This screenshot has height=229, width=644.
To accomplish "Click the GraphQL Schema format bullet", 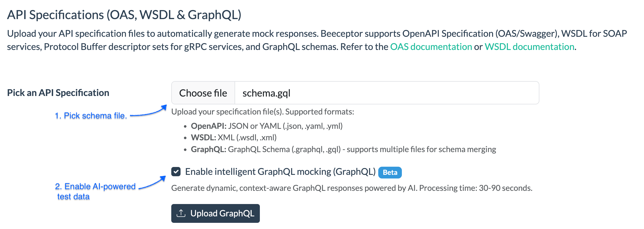I will (x=343, y=149).
